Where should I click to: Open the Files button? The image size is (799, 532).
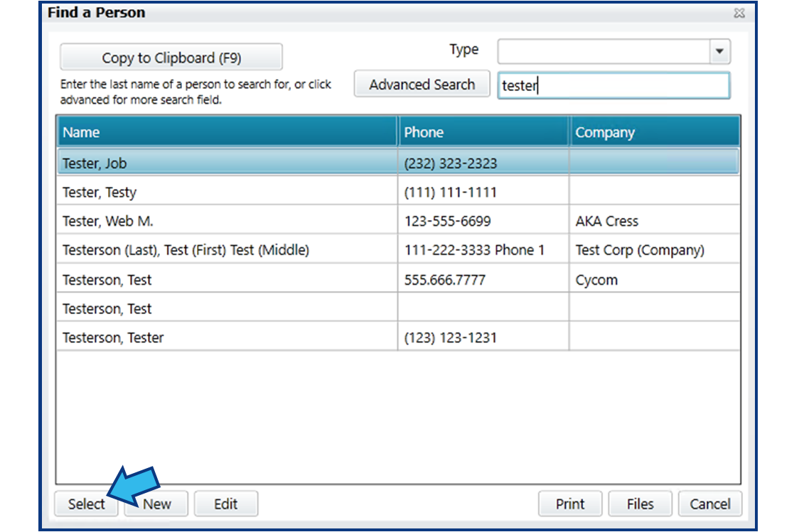click(x=640, y=504)
